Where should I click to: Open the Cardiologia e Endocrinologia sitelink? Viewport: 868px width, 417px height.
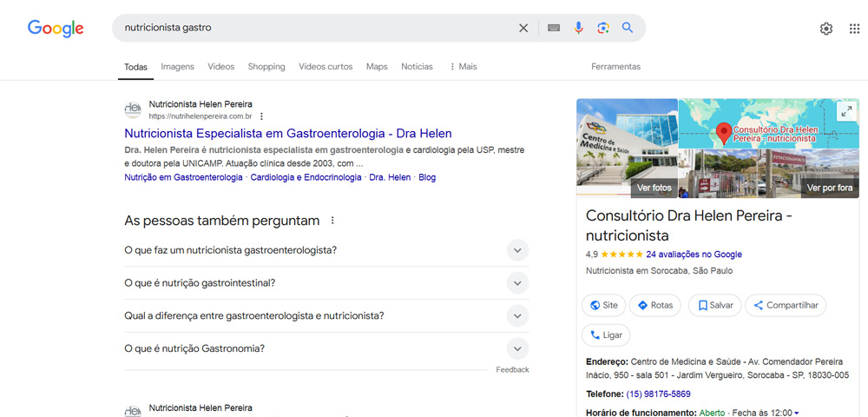(x=306, y=178)
